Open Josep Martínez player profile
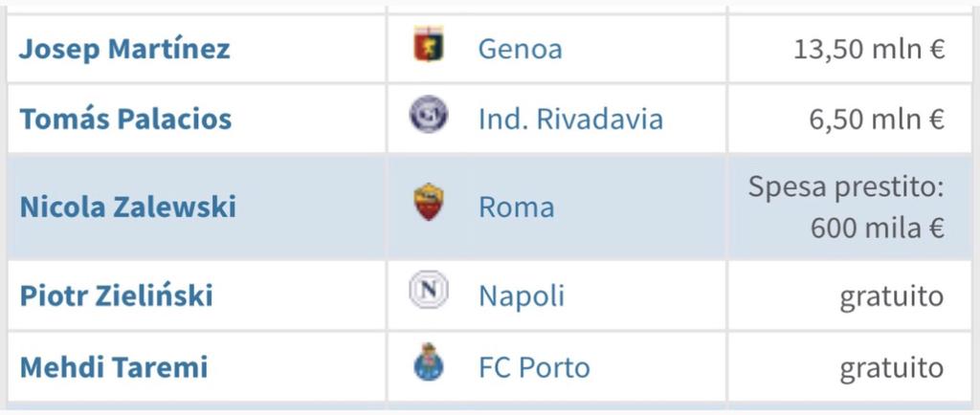 124,49
